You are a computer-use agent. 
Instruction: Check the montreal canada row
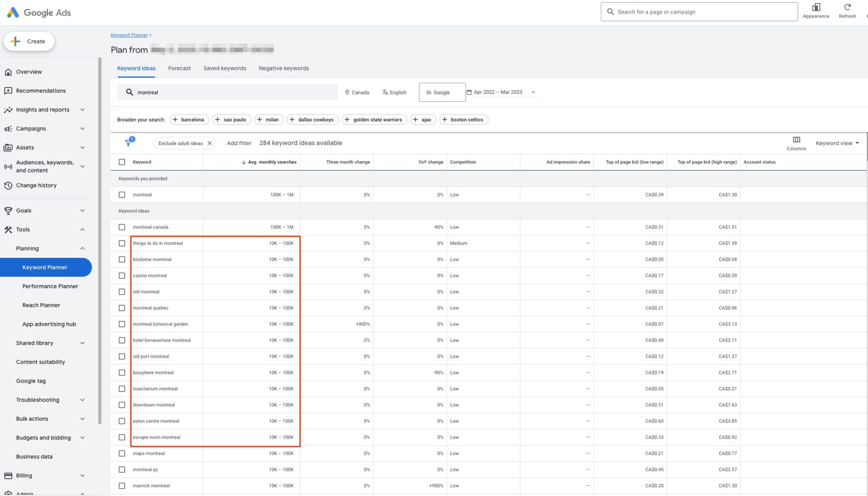pos(122,227)
